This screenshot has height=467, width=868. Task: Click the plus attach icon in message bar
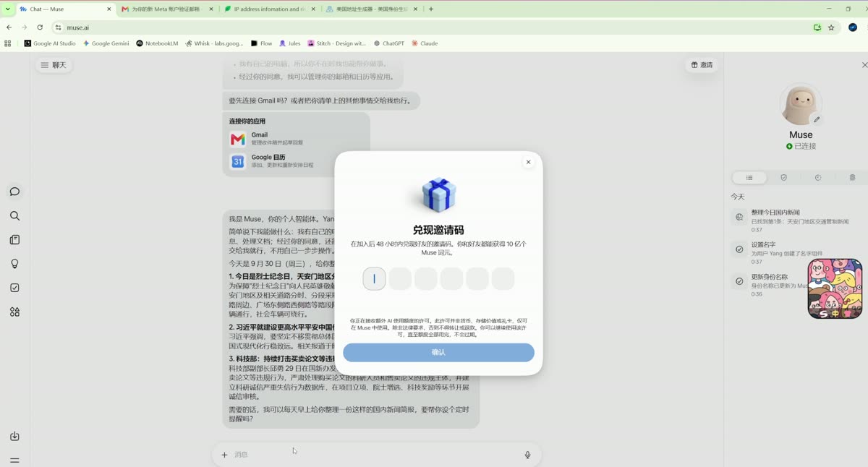224,455
